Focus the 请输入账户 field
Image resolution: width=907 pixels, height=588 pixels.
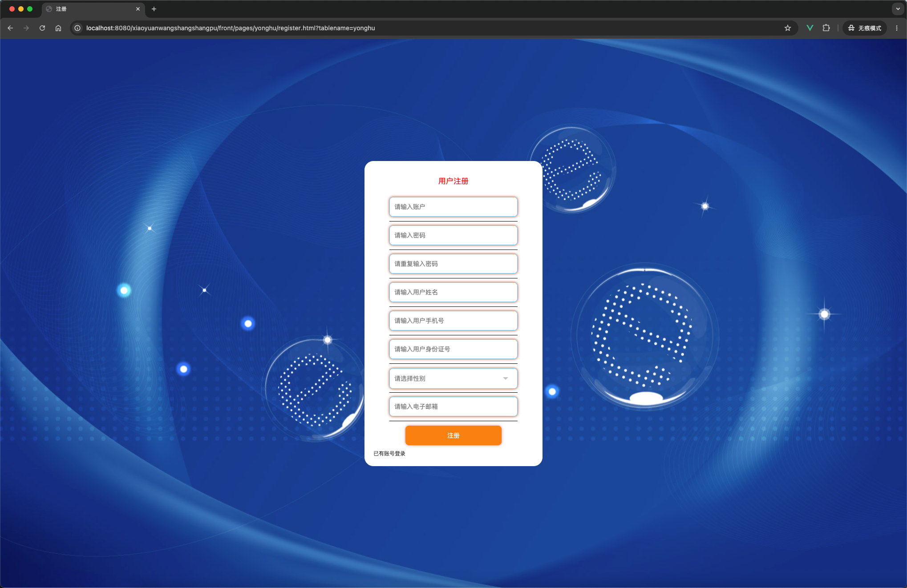click(x=453, y=207)
